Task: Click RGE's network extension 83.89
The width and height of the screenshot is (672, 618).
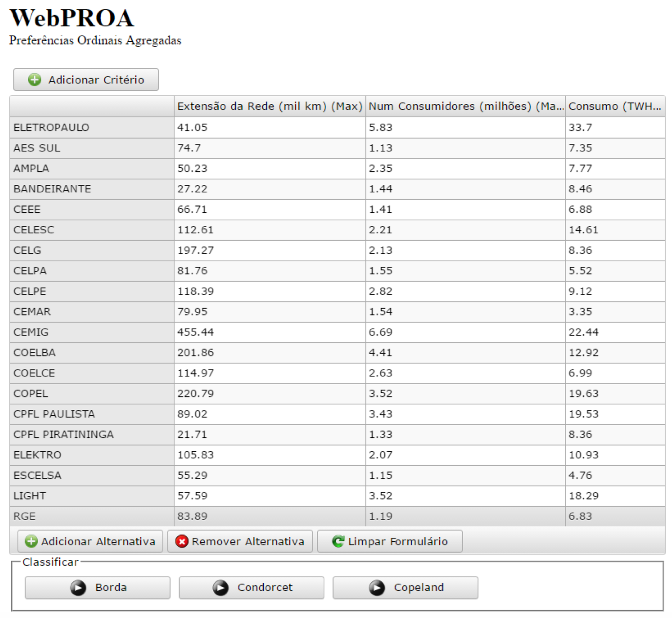Action: point(270,517)
